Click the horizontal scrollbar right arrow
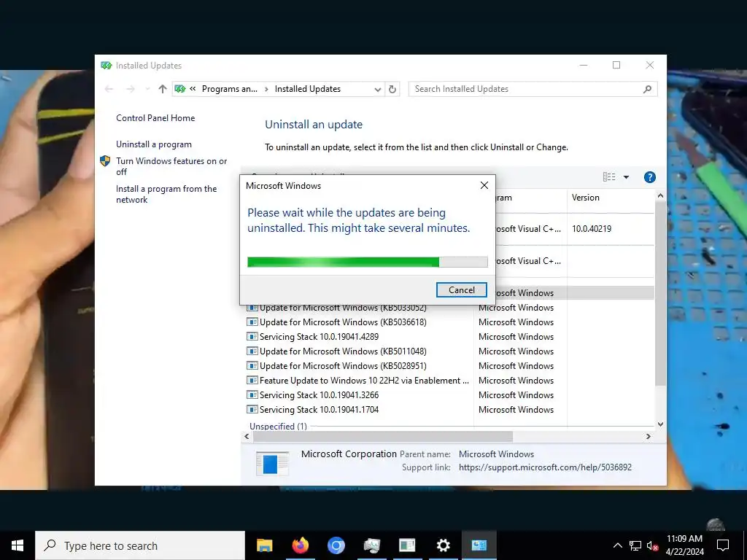The width and height of the screenshot is (747, 560). coord(648,437)
